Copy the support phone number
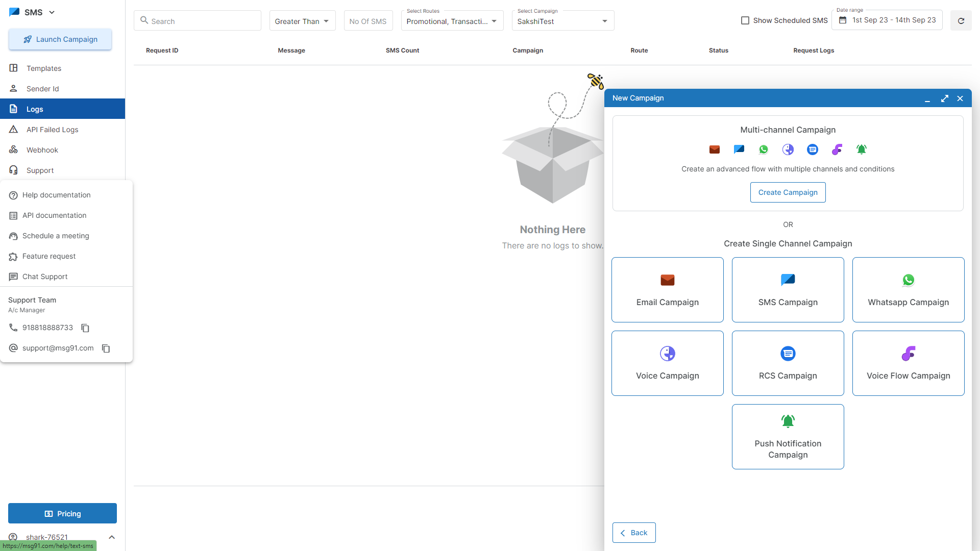Screen dimensions: 980x551 [x=85, y=328]
